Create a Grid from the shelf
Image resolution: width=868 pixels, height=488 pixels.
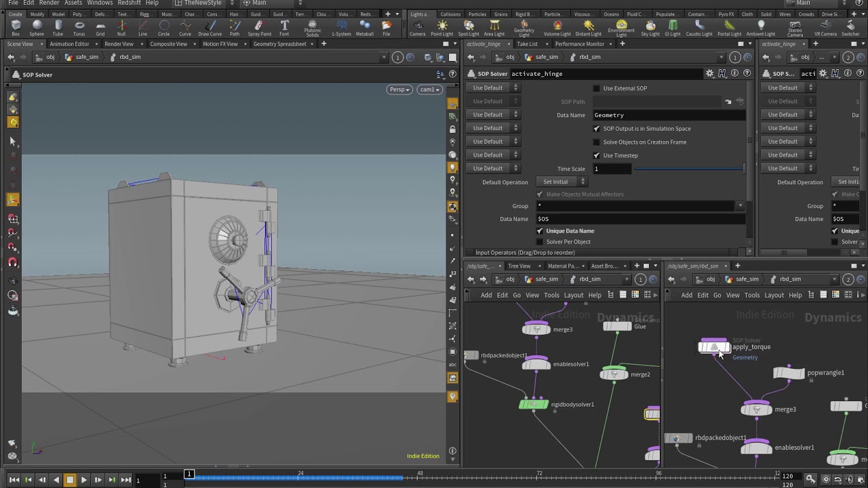tap(100, 28)
